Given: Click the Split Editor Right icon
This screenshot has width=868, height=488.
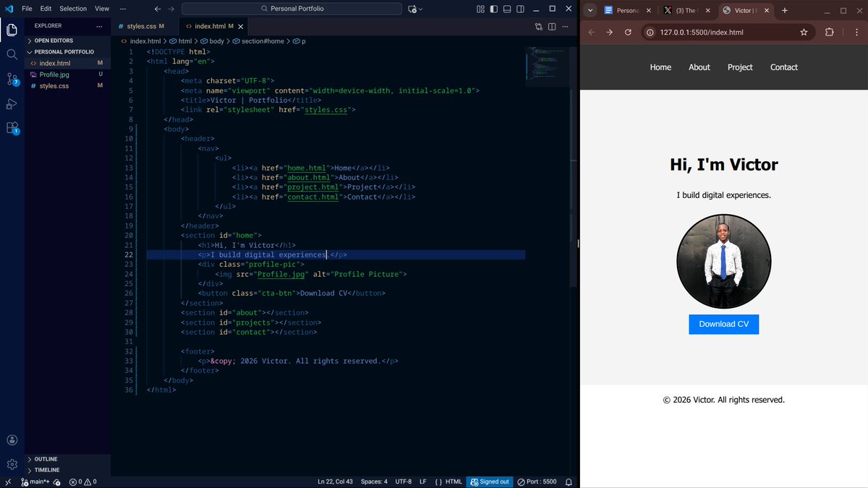Looking at the screenshot, I should point(552,26).
